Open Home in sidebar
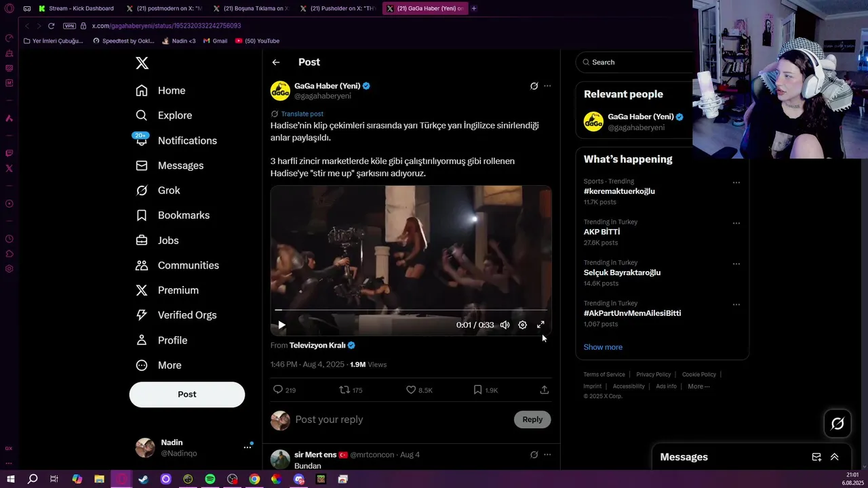 (x=161, y=91)
